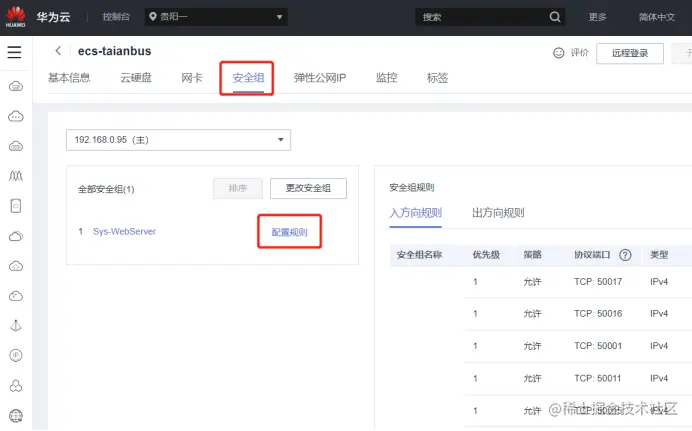This screenshot has width=692, height=431.
Task: Click the double cloud sidebar icon
Action: [x=16, y=236]
